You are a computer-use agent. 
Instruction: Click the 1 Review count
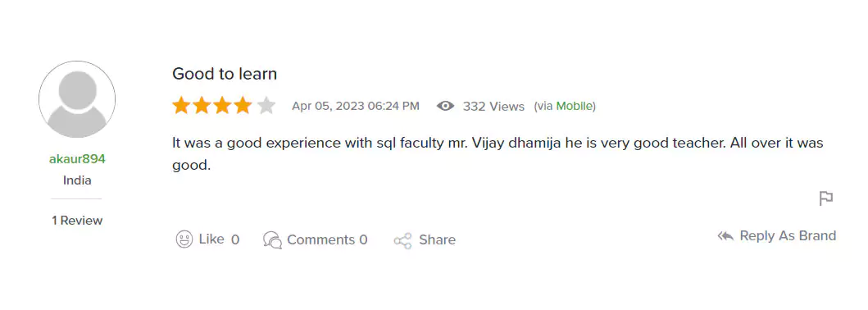pyautogui.click(x=77, y=221)
